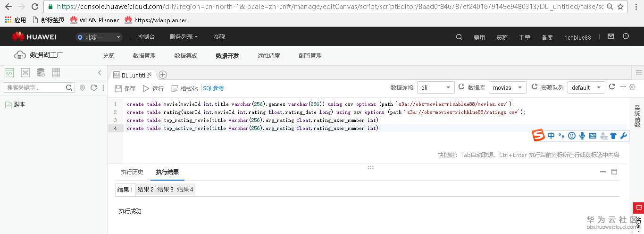644x234 pixels.
Task: Show the 结果 2 result tab
Action: [x=145, y=190]
